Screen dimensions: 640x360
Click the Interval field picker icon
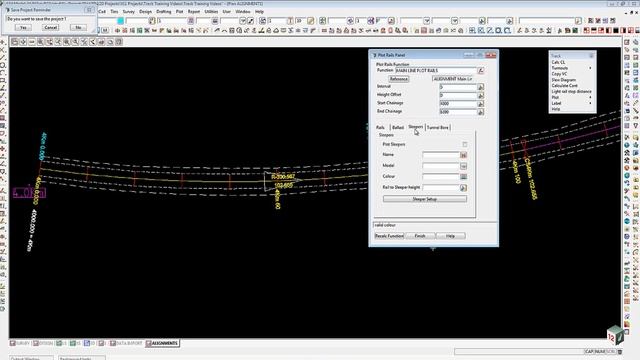pos(480,87)
